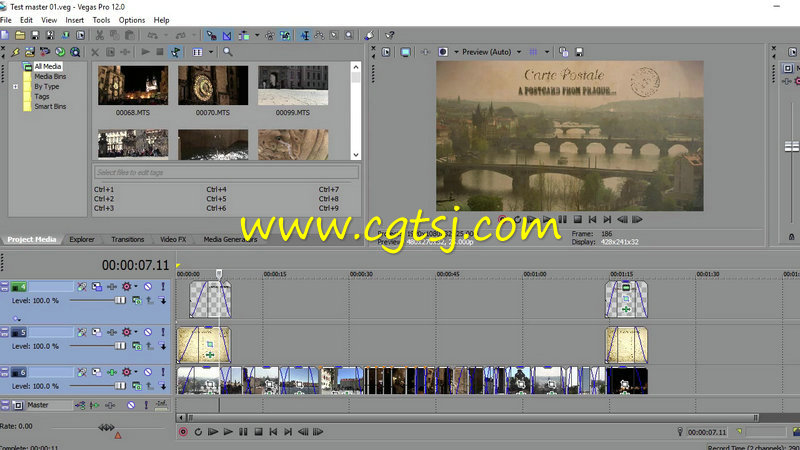Click the Search magnifier icon in Project Media
The width and height of the screenshot is (800, 450).
[228, 52]
